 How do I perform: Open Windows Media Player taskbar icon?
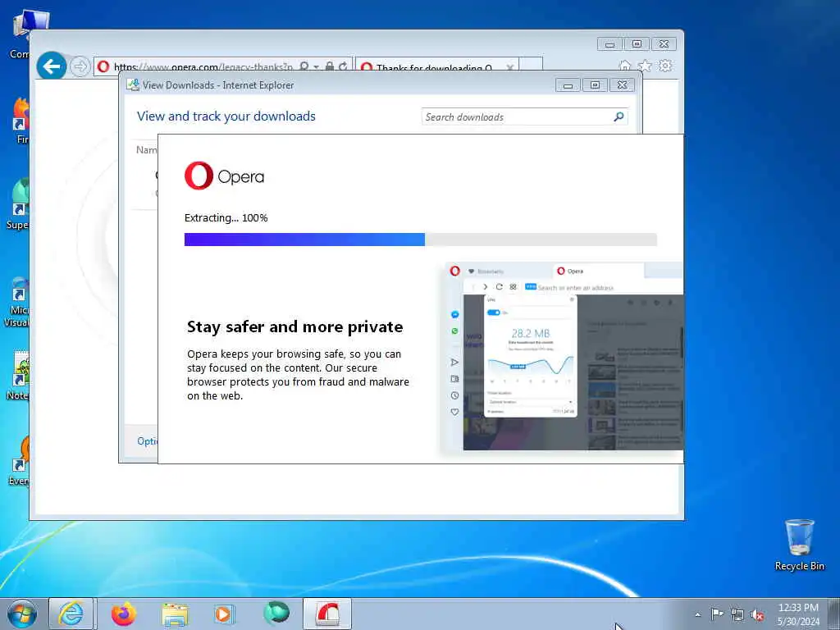click(223, 614)
